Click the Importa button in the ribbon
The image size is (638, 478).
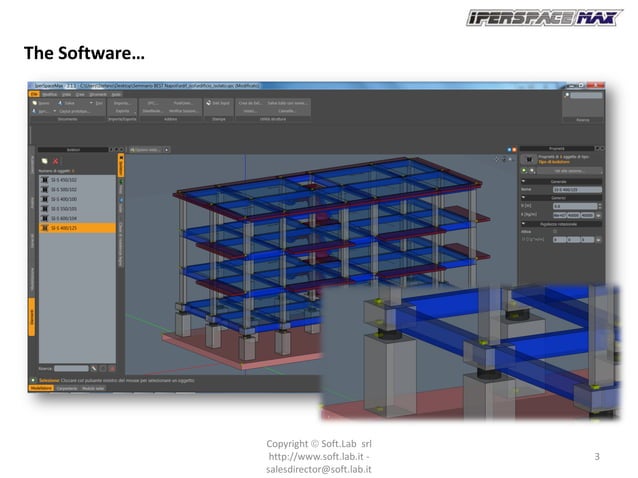point(122,103)
